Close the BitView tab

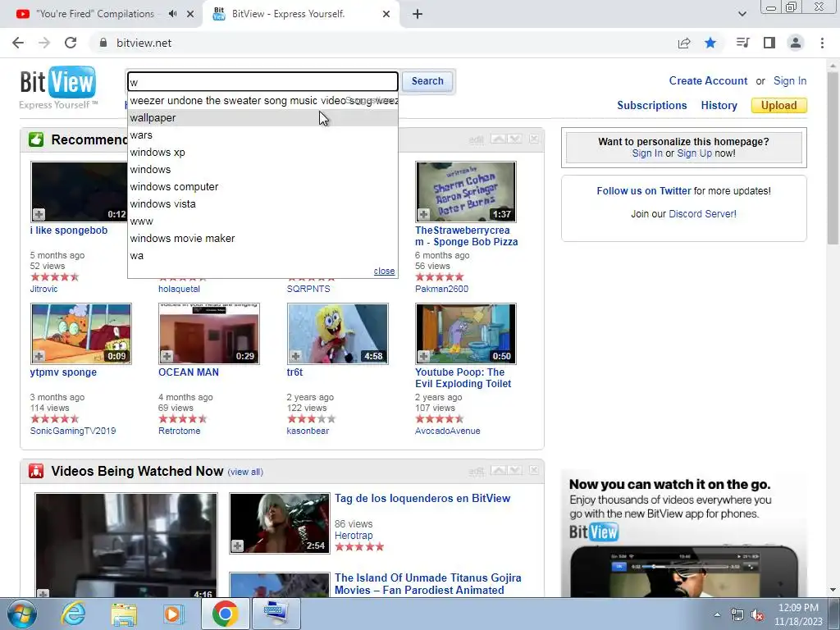tap(386, 14)
